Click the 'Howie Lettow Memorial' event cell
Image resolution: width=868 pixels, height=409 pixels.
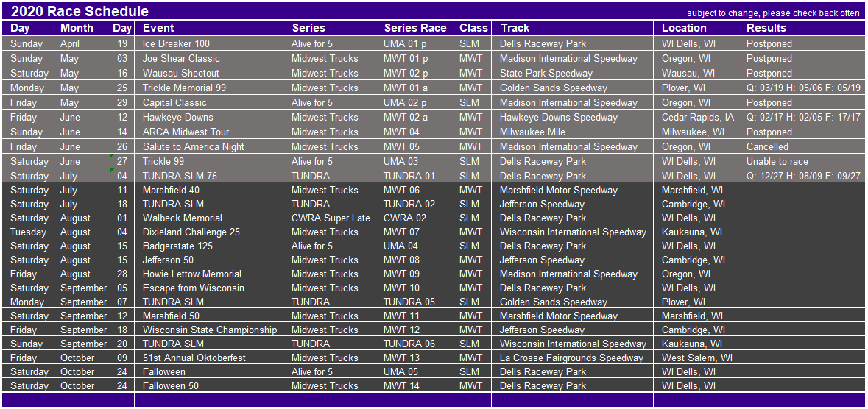tap(208, 274)
